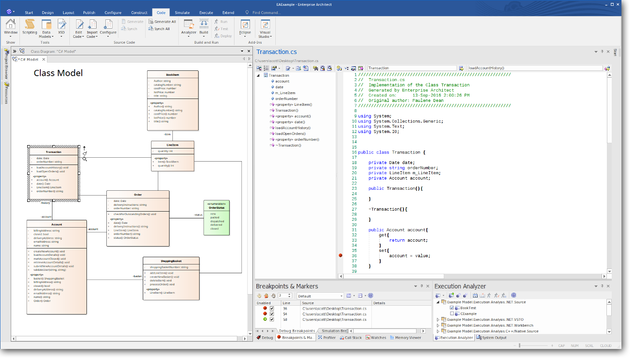Open the Memory Viewer tab
636x364 pixels.
coord(405,337)
